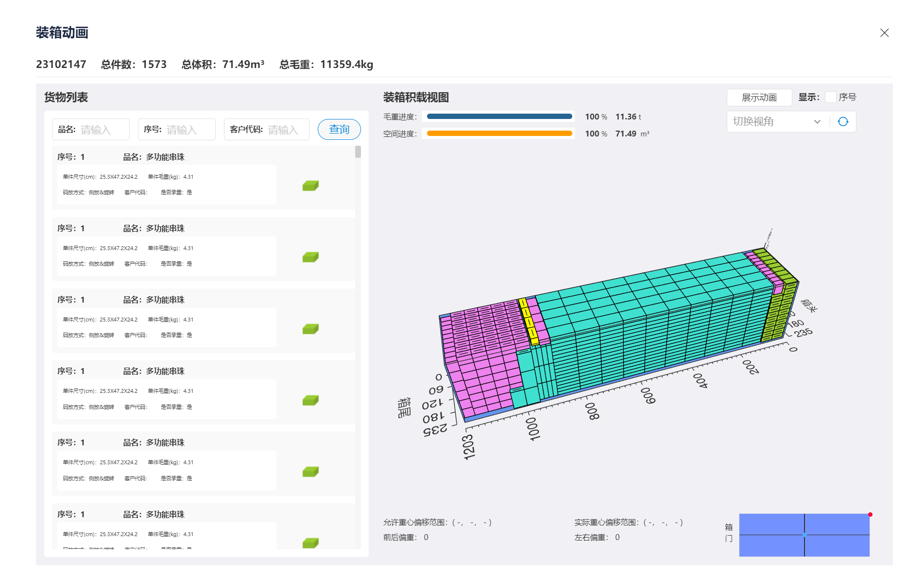Screen dimensions: 924x574
Task: Click the blue center-of-gravity map
Action: (804, 535)
